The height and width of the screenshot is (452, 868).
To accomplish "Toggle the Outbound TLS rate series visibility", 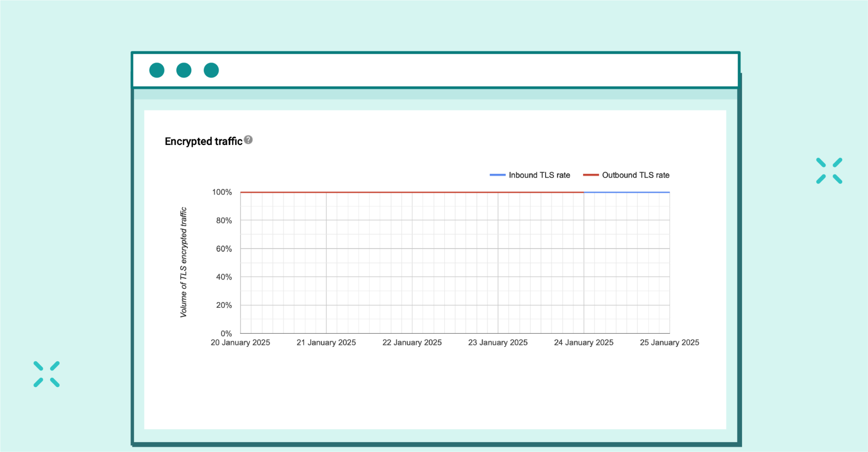I will pyautogui.click(x=636, y=175).
